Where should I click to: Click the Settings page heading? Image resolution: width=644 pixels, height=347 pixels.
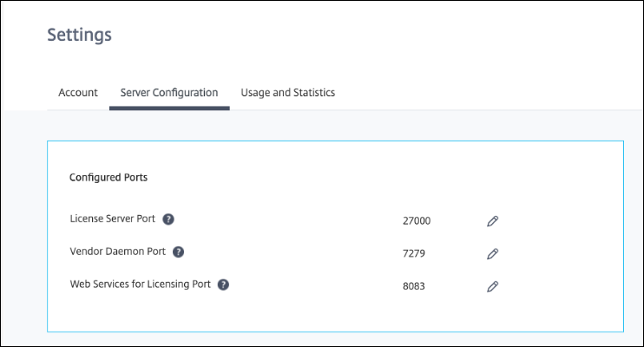(79, 36)
